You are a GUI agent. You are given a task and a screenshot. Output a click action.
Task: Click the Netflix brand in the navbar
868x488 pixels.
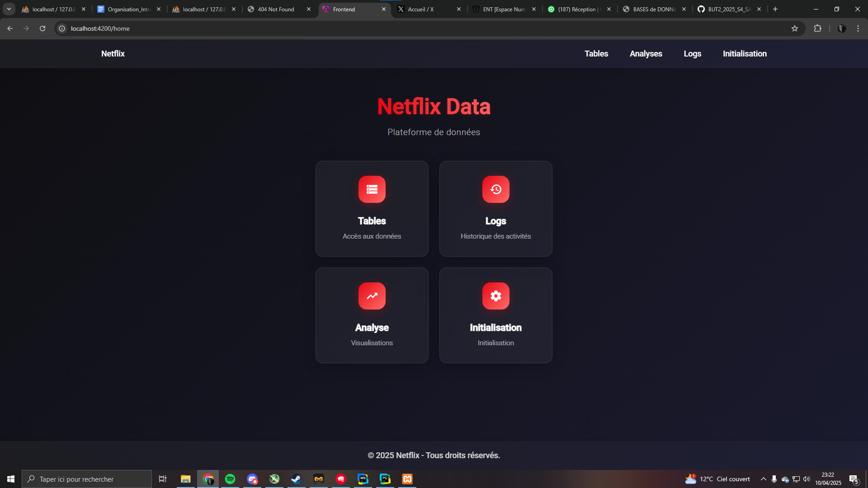(113, 54)
